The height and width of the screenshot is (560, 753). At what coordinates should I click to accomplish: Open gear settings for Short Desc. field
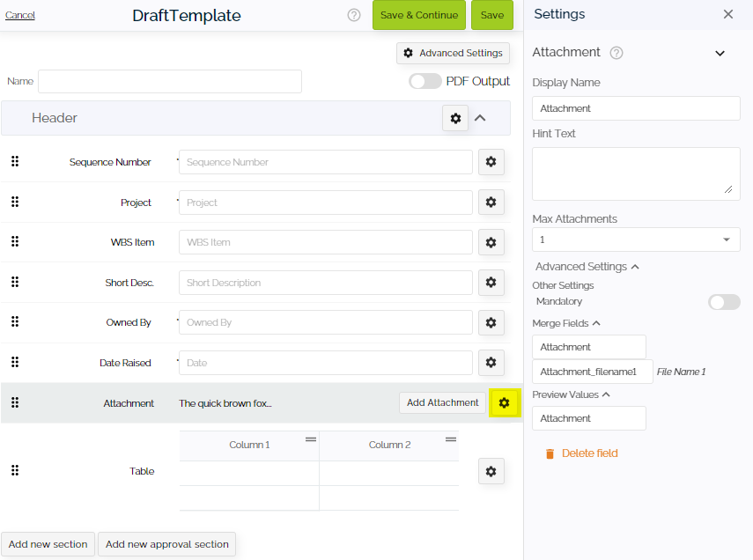[x=491, y=283]
